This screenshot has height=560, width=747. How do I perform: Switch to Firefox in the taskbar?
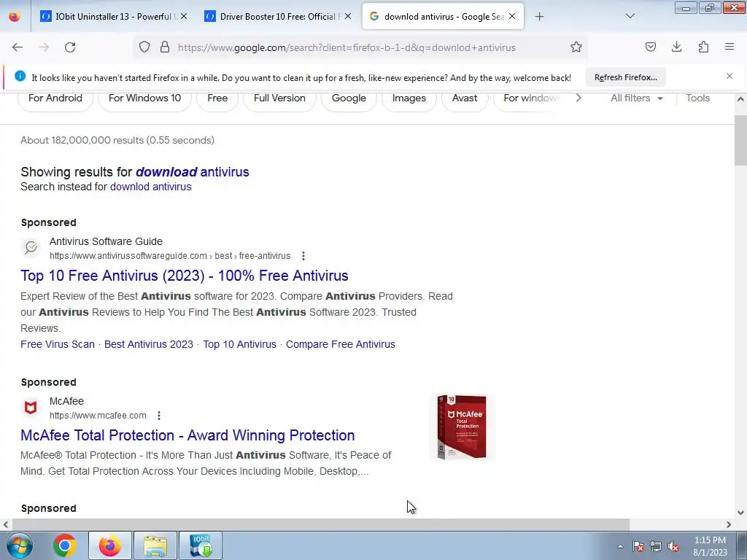(x=109, y=545)
